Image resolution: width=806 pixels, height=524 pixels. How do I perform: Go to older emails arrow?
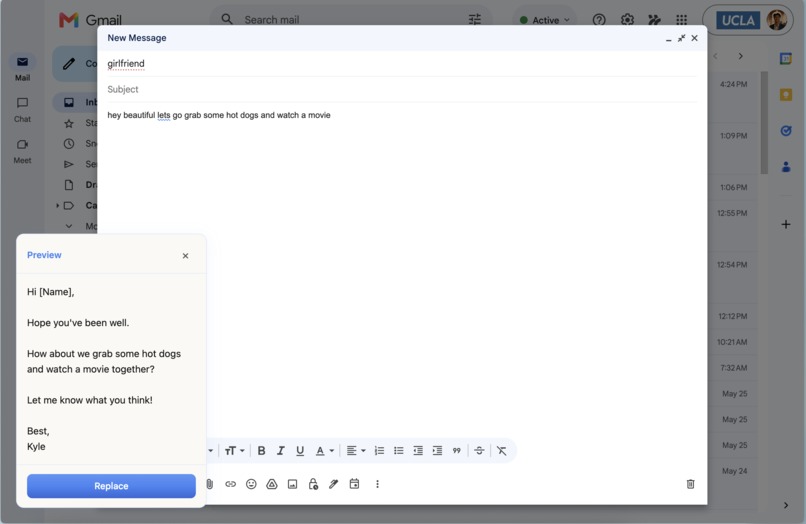pyautogui.click(x=740, y=56)
